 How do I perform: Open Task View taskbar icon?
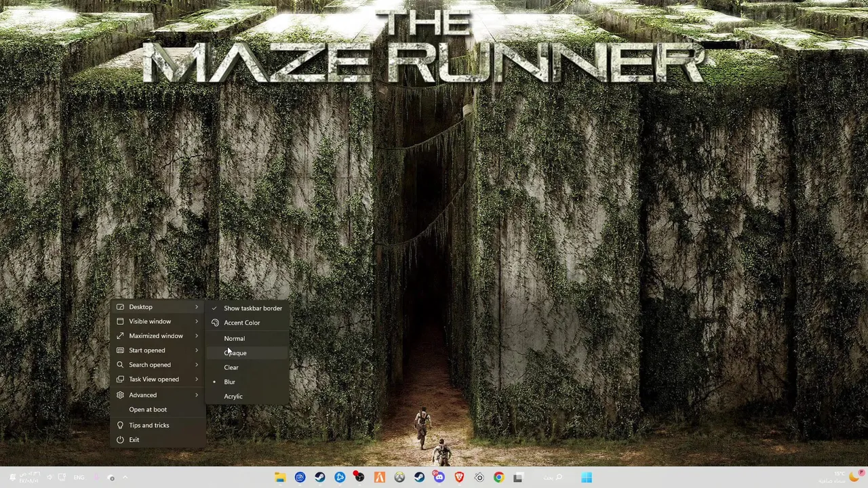pos(518,477)
